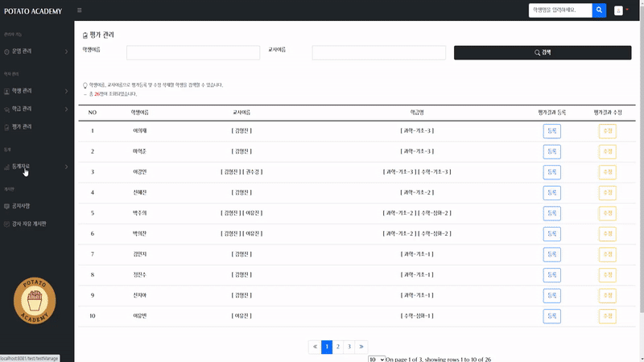The width and height of the screenshot is (644, 362).
Task: Click yellow 수정 button in row 1
Action: (608, 131)
